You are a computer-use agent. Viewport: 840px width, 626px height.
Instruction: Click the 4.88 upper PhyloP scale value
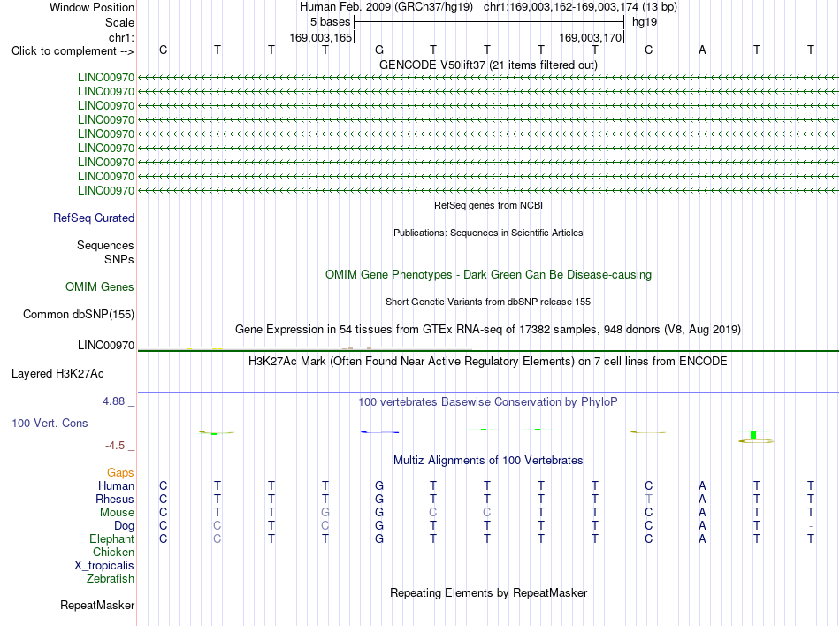point(113,401)
